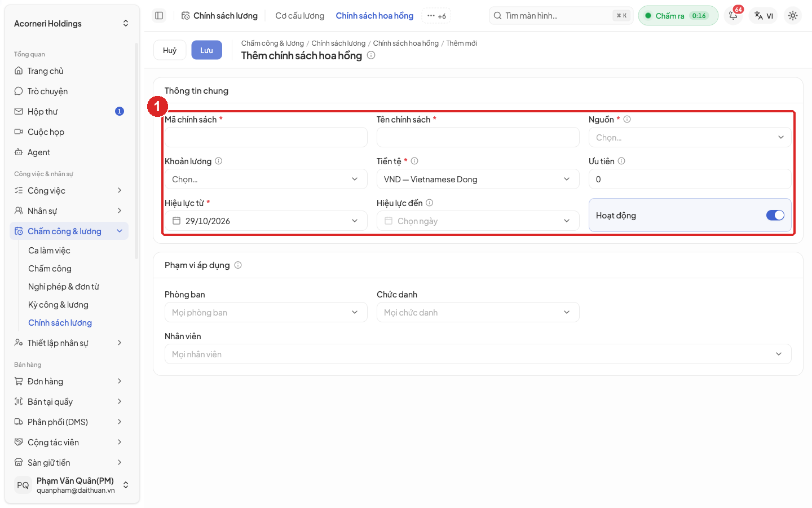Open the Hiệu lực từ date picker
This screenshot has width=812, height=508.
click(266, 221)
